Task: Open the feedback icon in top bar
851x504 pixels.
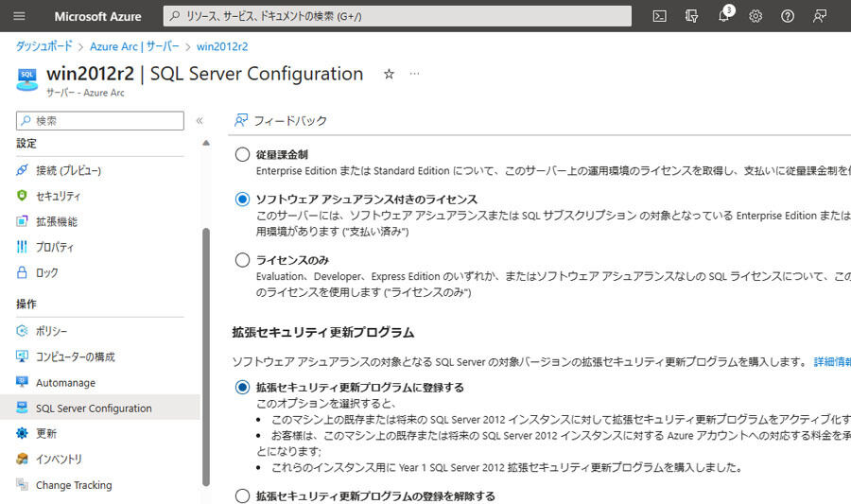Action: click(820, 16)
